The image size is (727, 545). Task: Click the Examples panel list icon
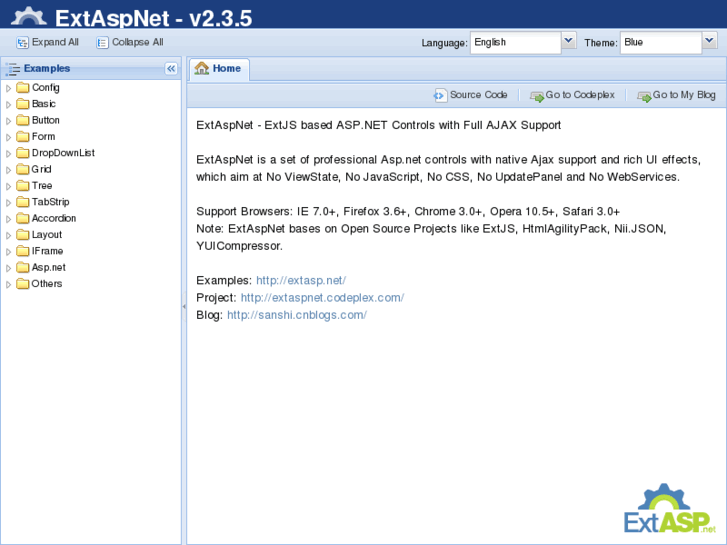[13, 69]
